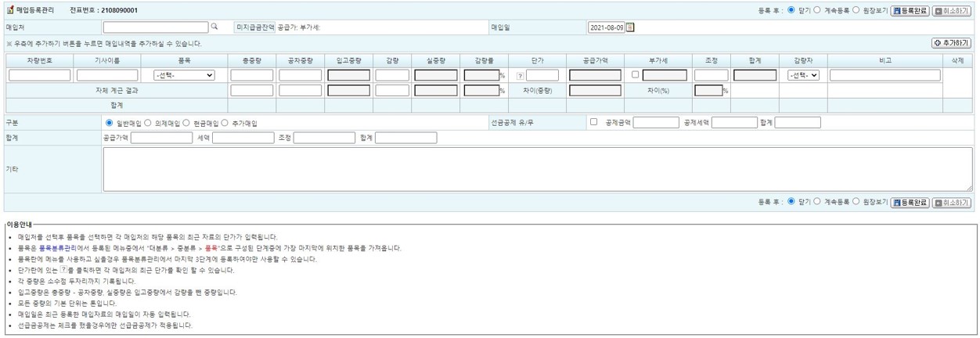Viewport: 980px width, 338px height.
Task: Choose 의제매입 in the 구분 row
Action: point(148,123)
